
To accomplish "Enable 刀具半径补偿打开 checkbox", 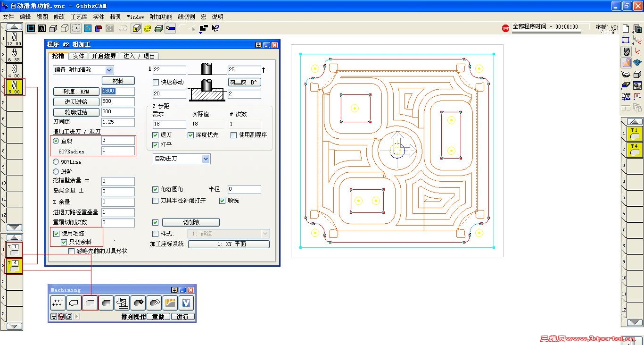I will pos(156,201).
